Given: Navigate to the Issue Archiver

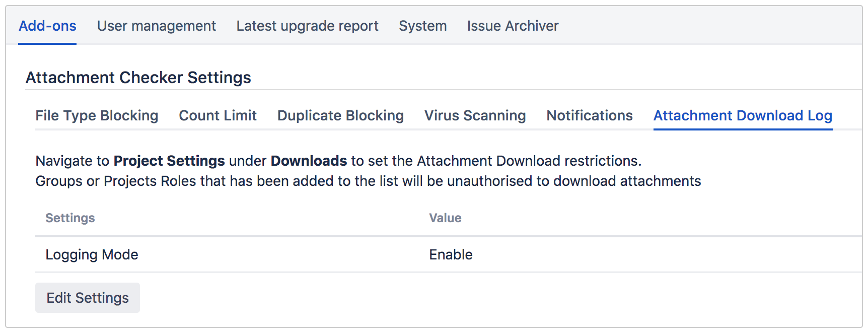Looking at the screenshot, I should (512, 25).
